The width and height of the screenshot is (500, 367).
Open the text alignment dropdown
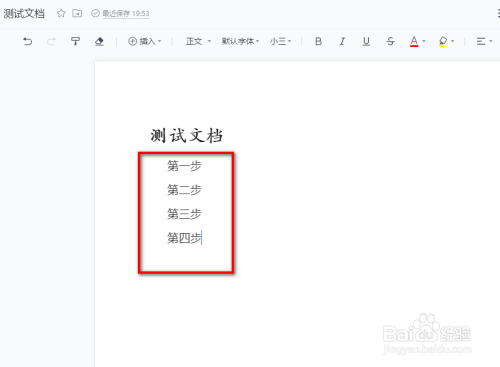tap(484, 41)
